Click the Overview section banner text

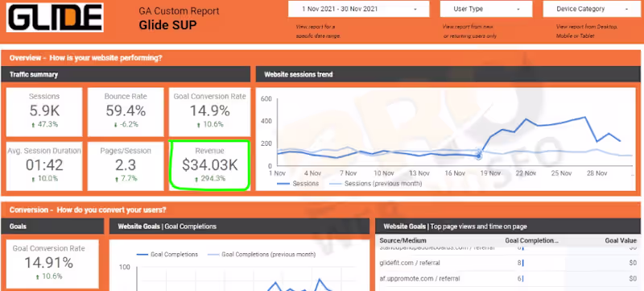86,57
